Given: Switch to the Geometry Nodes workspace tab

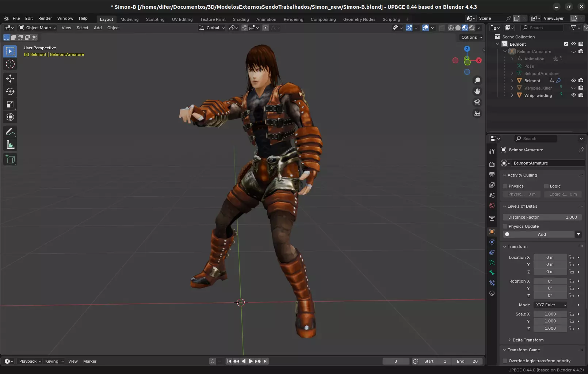Looking at the screenshot, I should point(359,19).
